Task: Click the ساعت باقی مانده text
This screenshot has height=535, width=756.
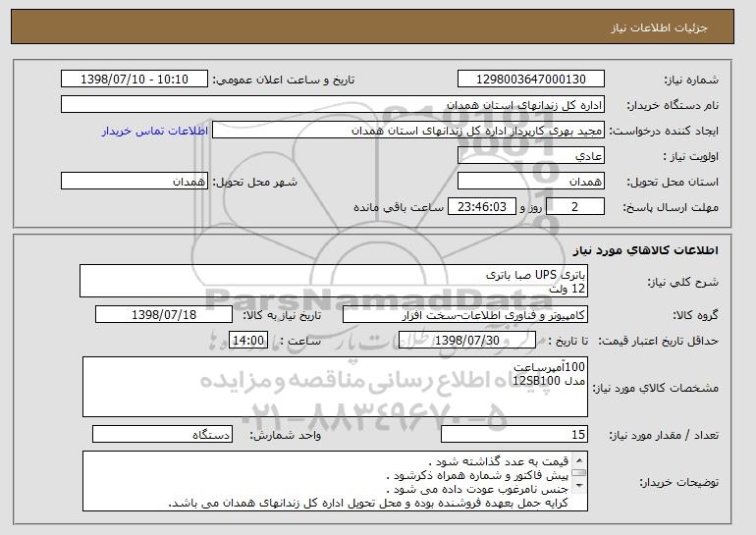Action: pos(399,207)
